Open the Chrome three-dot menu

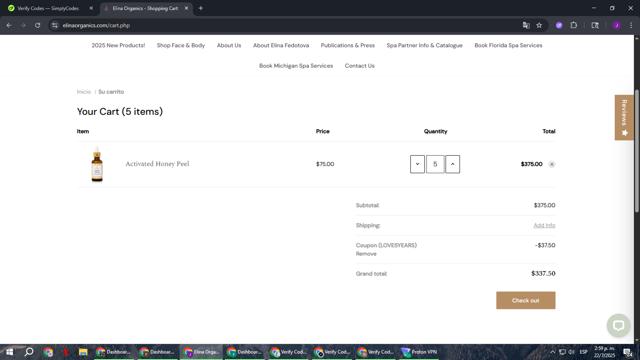click(x=631, y=25)
